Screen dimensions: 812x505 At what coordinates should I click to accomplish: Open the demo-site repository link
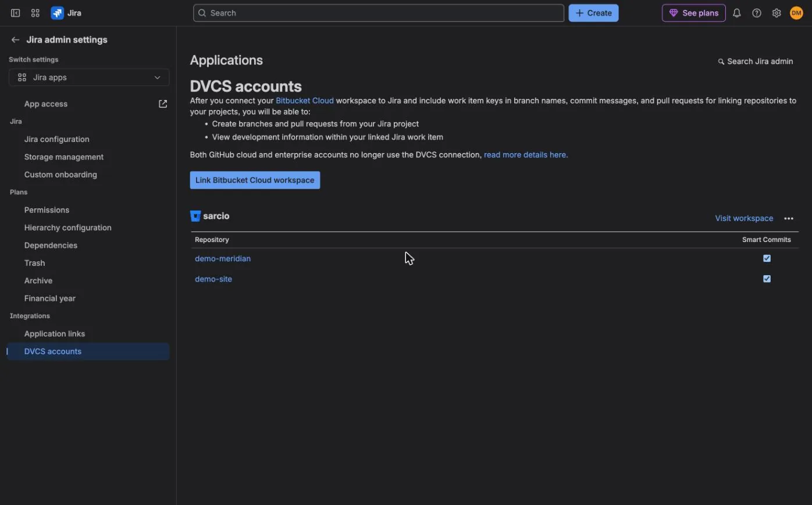213,279
